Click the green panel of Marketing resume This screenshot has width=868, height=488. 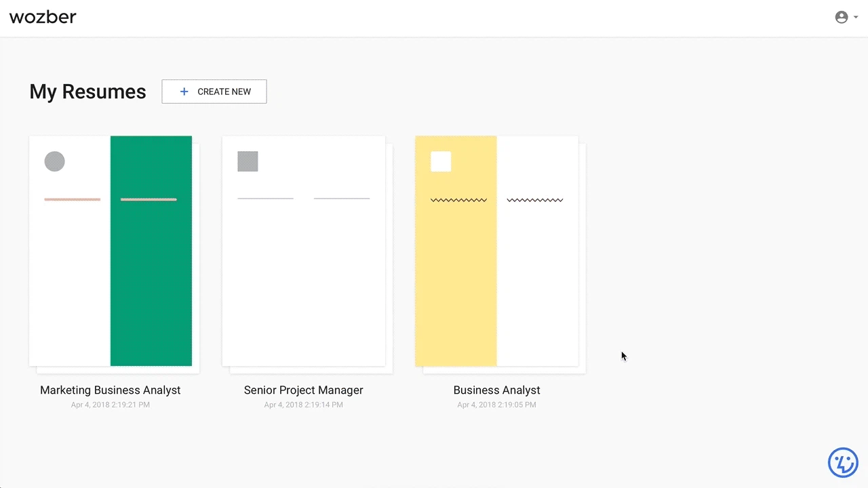(x=151, y=285)
